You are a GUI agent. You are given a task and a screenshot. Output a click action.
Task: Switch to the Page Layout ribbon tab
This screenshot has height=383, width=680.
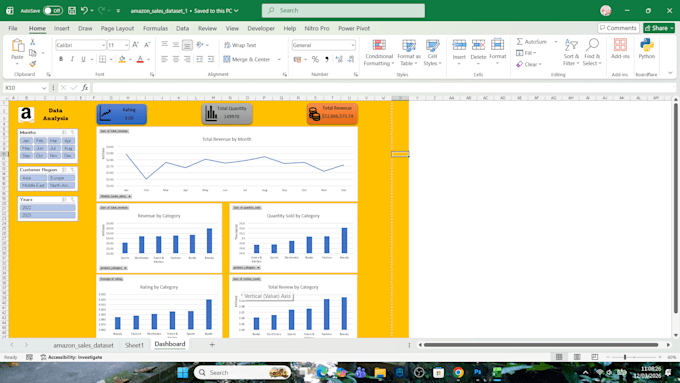(117, 28)
